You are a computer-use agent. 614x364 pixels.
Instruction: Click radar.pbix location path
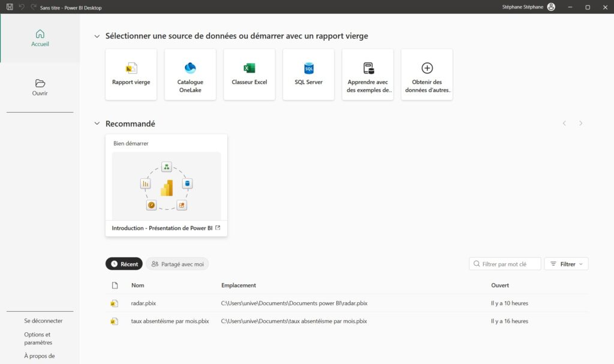click(x=294, y=303)
